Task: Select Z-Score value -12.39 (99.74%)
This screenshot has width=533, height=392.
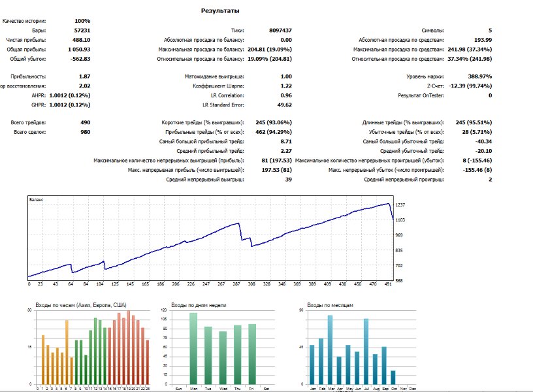Action: pyautogui.click(x=470, y=86)
